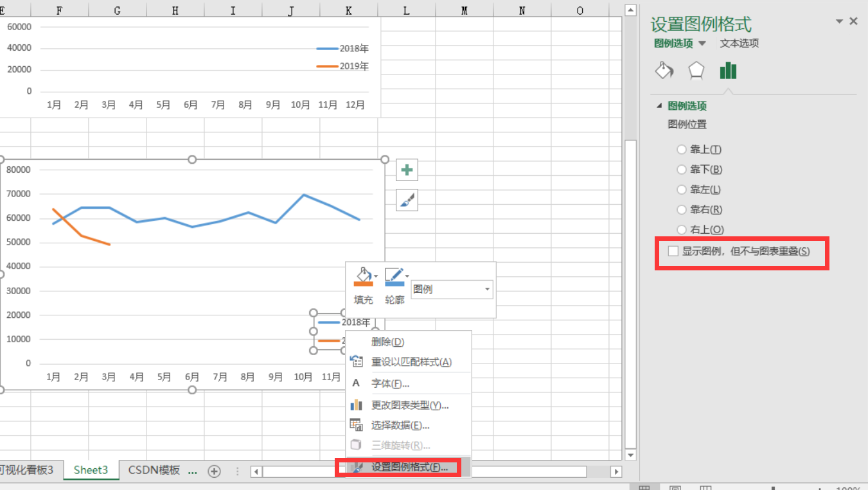
Task: Select the 靠右(R) legend position
Action: (682, 209)
